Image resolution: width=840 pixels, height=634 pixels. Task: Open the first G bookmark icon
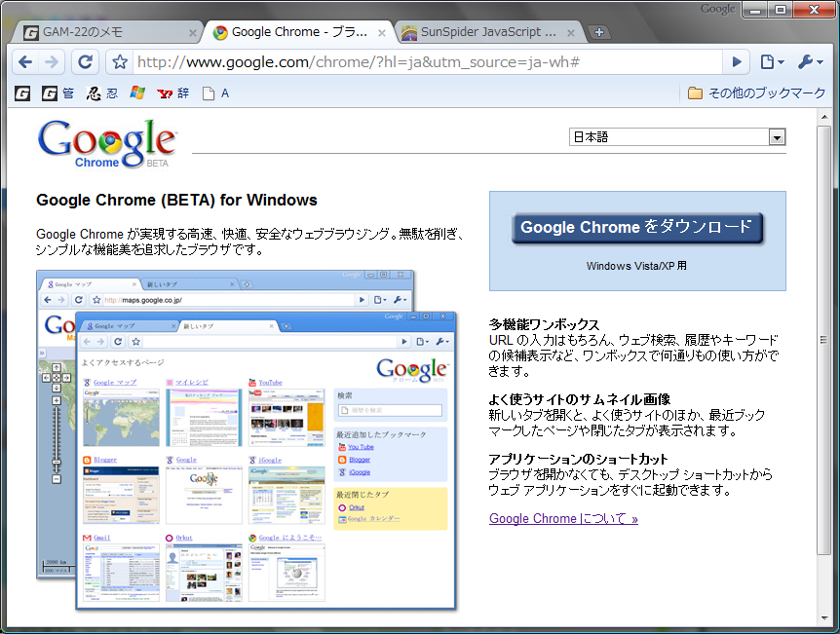click(22, 93)
